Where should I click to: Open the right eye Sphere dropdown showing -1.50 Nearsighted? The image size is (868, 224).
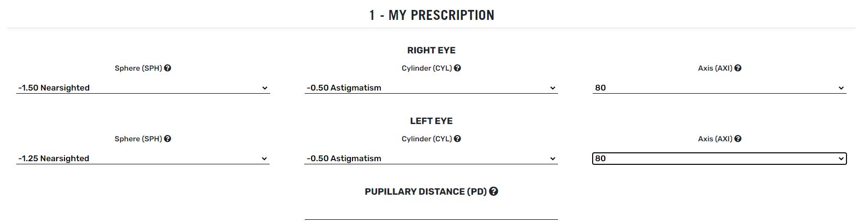(143, 88)
